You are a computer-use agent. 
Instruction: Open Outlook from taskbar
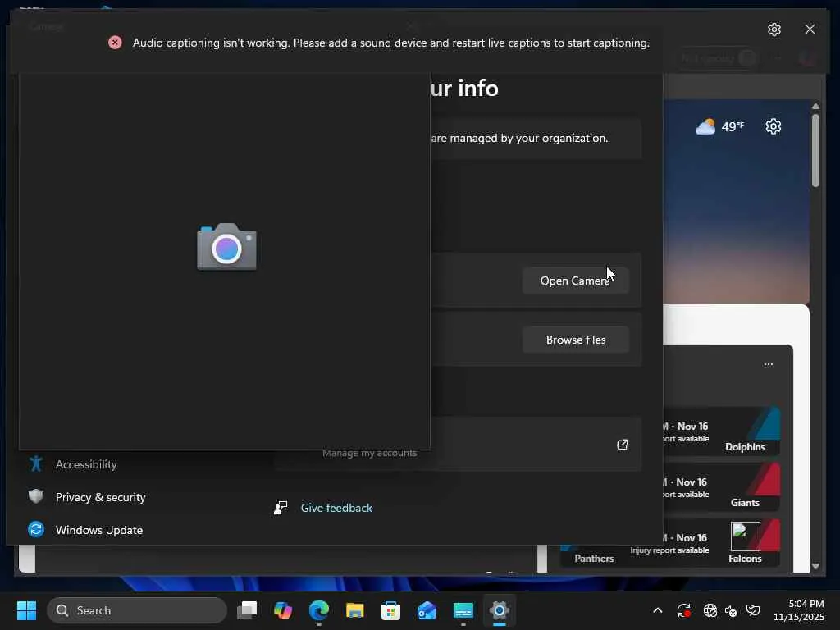click(x=427, y=610)
